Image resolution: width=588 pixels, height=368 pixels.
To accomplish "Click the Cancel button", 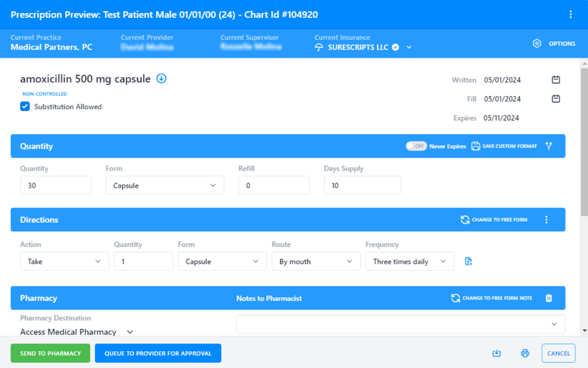I will [559, 353].
